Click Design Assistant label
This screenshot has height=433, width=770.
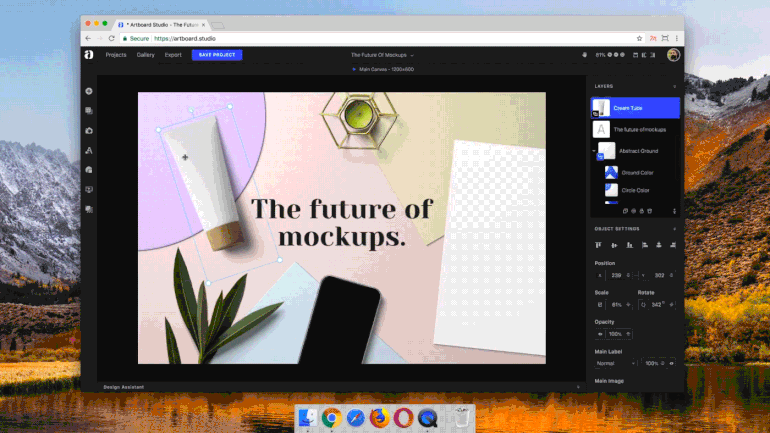(x=124, y=387)
